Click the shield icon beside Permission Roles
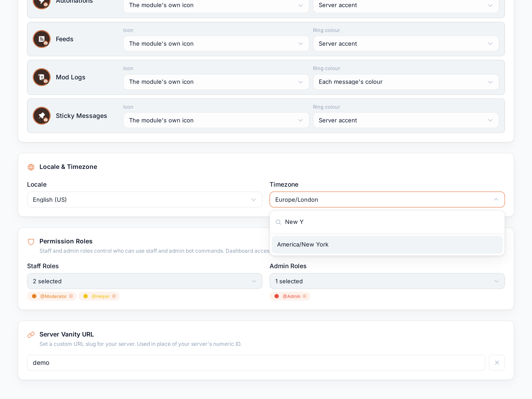Viewport: 532px width, 399px height. (31, 242)
